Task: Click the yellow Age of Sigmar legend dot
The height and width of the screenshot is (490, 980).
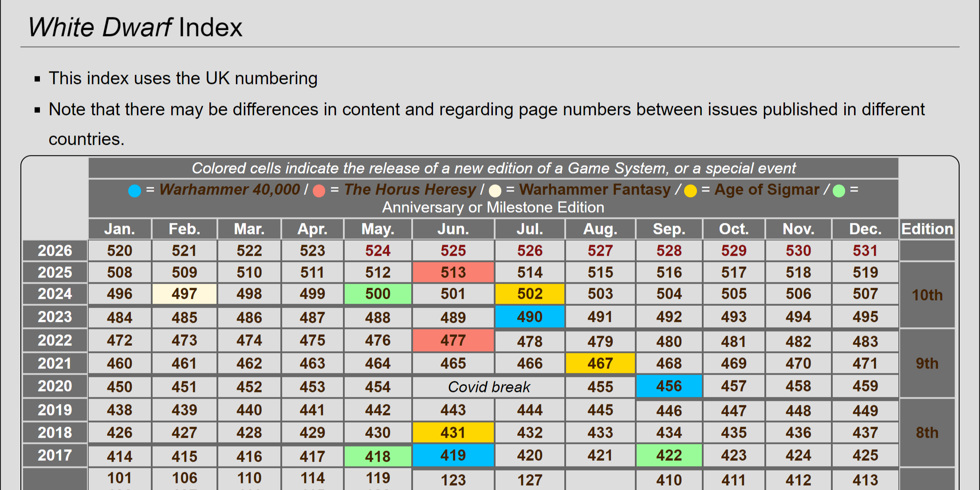Action: (x=690, y=191)
